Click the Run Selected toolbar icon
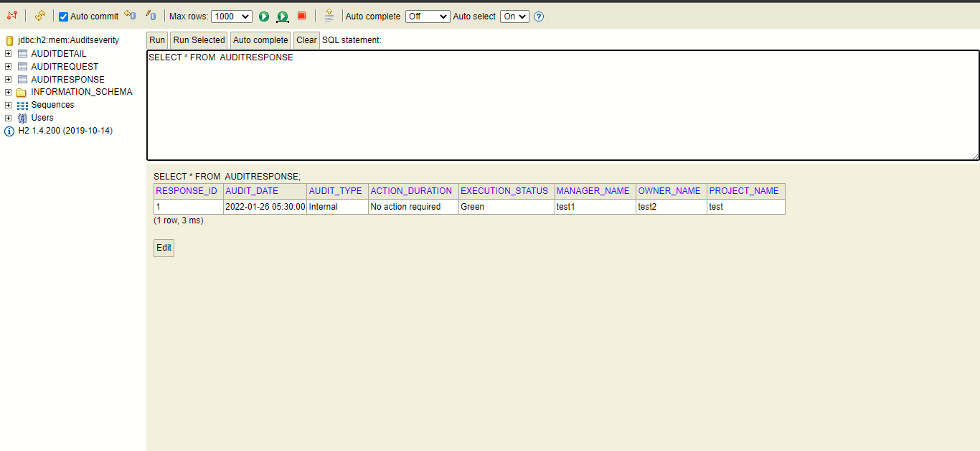Screen dimensions: 980x451 pos(283,16)
